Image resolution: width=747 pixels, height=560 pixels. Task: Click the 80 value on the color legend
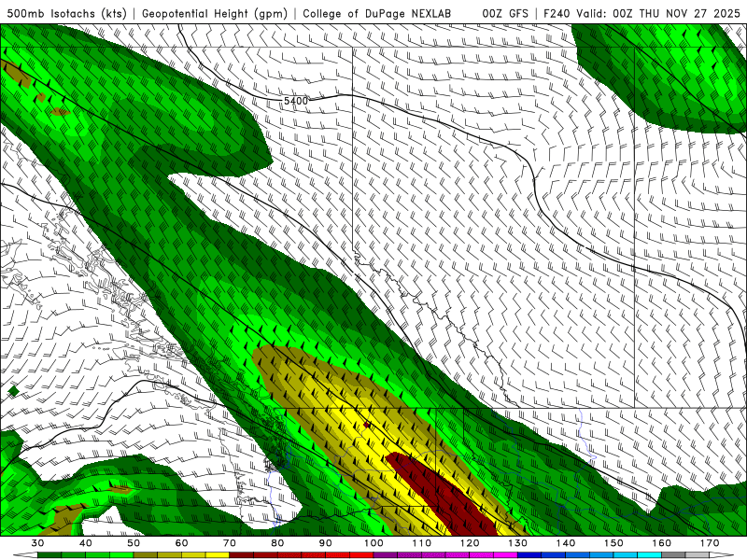pyautogui.click(x=277, y=543)
